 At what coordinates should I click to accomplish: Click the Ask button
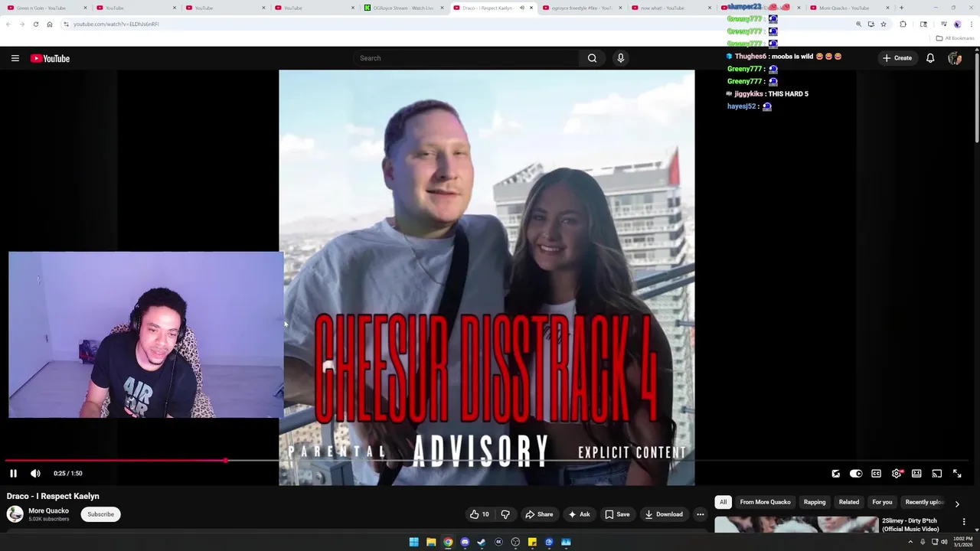579,514
